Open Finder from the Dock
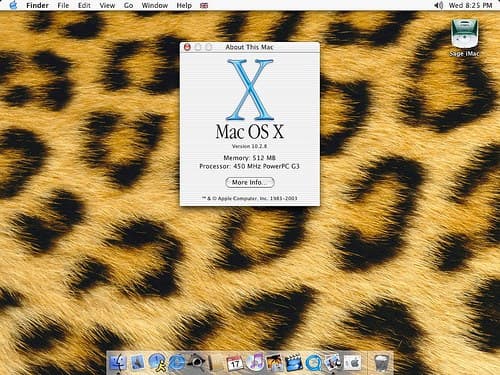The image size is (500, 375). point(119,363)
